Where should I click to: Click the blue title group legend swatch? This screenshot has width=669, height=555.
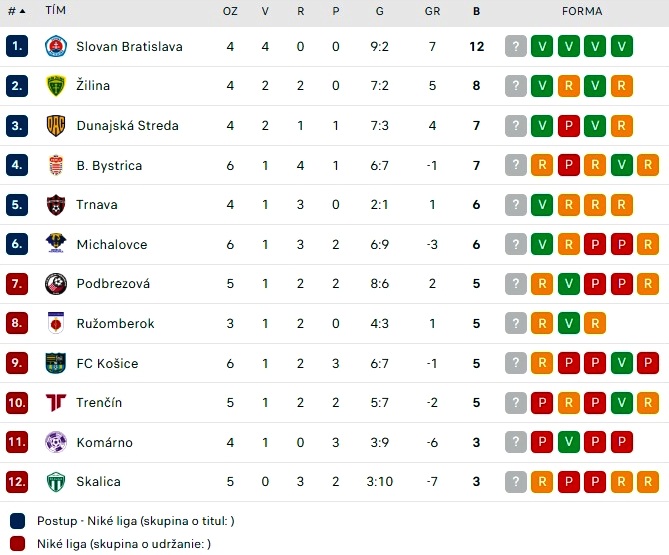(x=17, y=521)
